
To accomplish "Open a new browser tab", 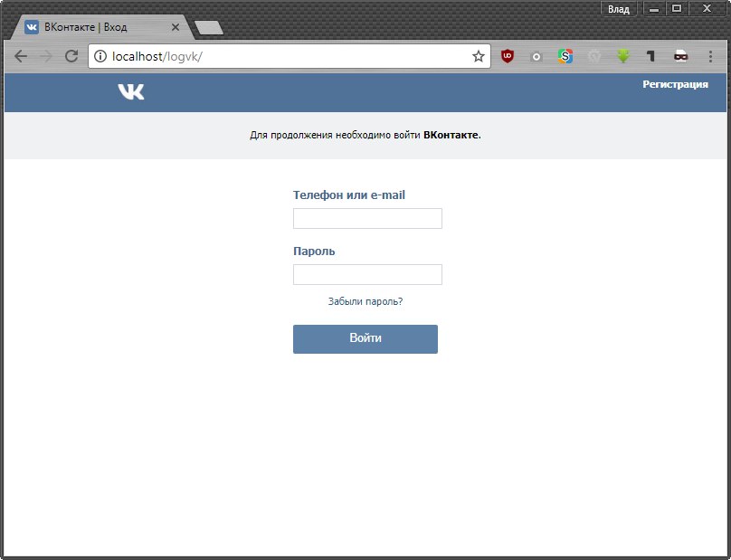I will point(209,28).
